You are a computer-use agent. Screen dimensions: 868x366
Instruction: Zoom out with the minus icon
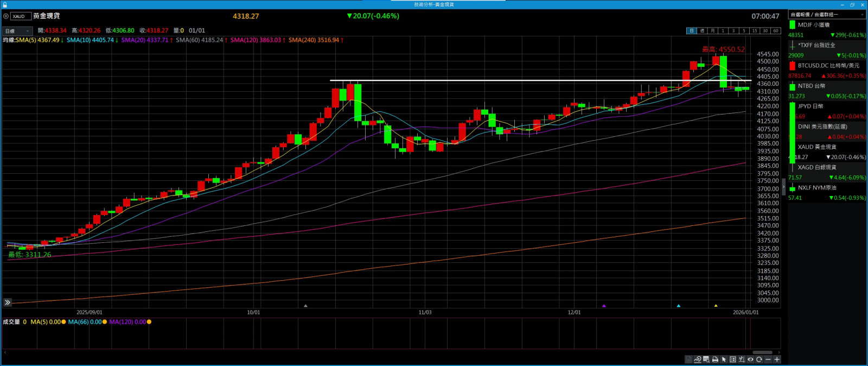768,359
